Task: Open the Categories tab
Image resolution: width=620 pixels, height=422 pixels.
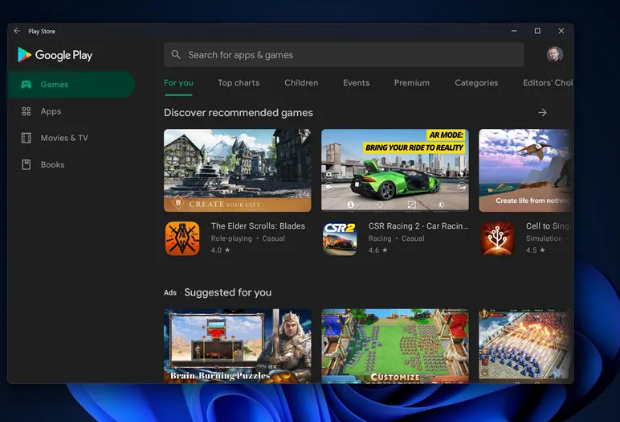Action: tap(476, 83)
